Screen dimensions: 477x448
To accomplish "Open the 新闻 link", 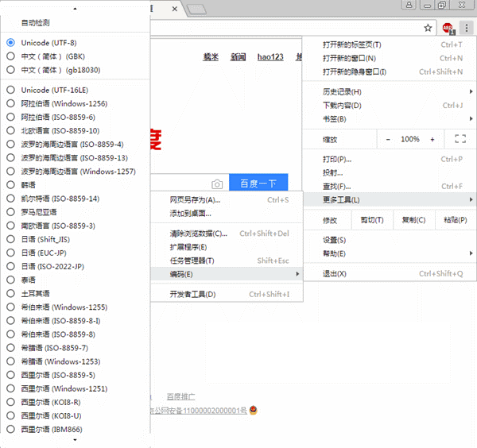I will click(x=238, y=57).
